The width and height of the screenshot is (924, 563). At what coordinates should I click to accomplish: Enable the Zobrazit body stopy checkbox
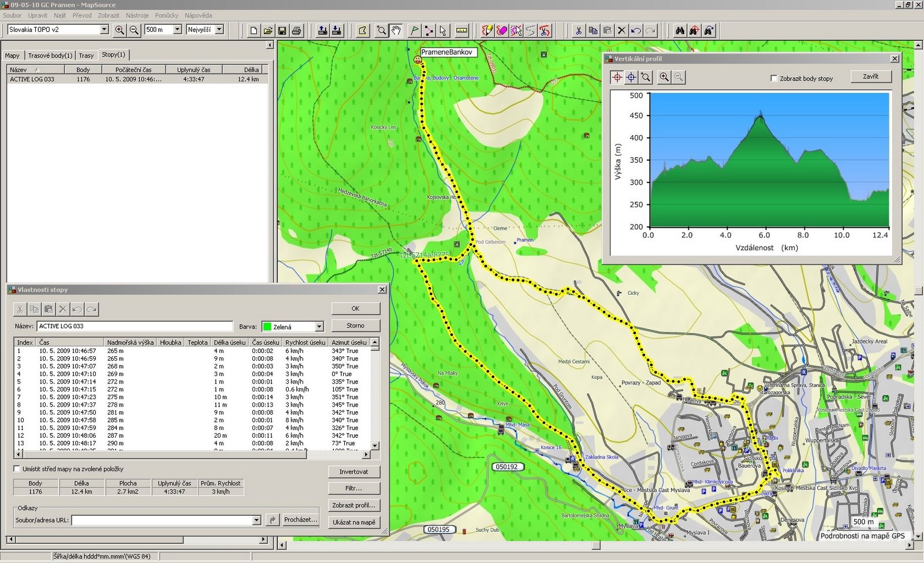pos(774,79)
